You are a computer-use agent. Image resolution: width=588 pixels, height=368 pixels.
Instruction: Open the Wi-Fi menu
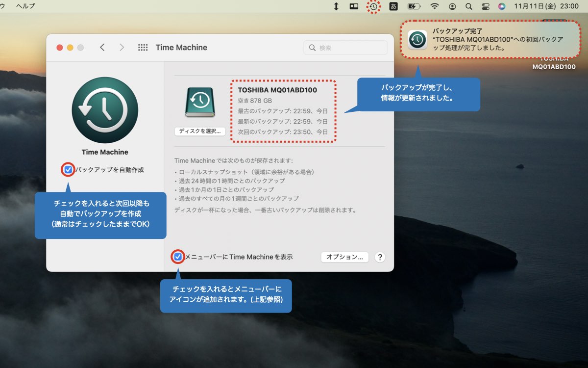click(435, 6)
